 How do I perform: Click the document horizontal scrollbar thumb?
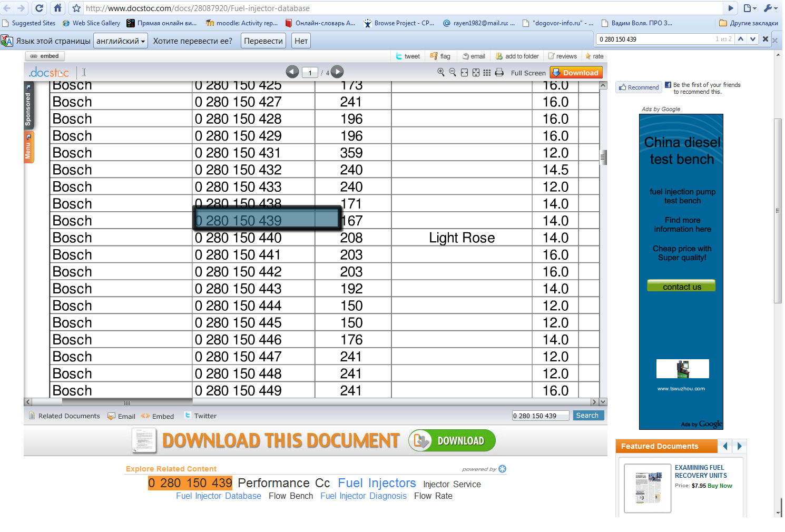[126, 402]
